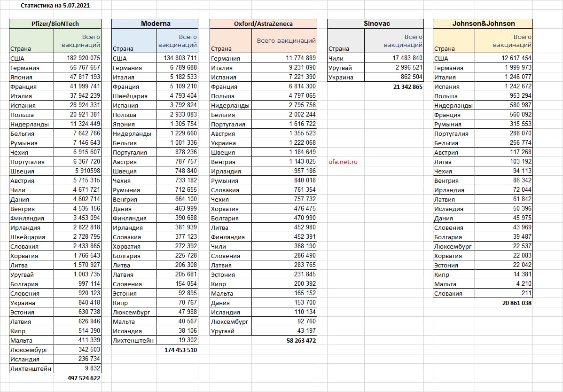Click the Pfizer/BioNTech table header

pyautogui.click(x=55, y=24)
